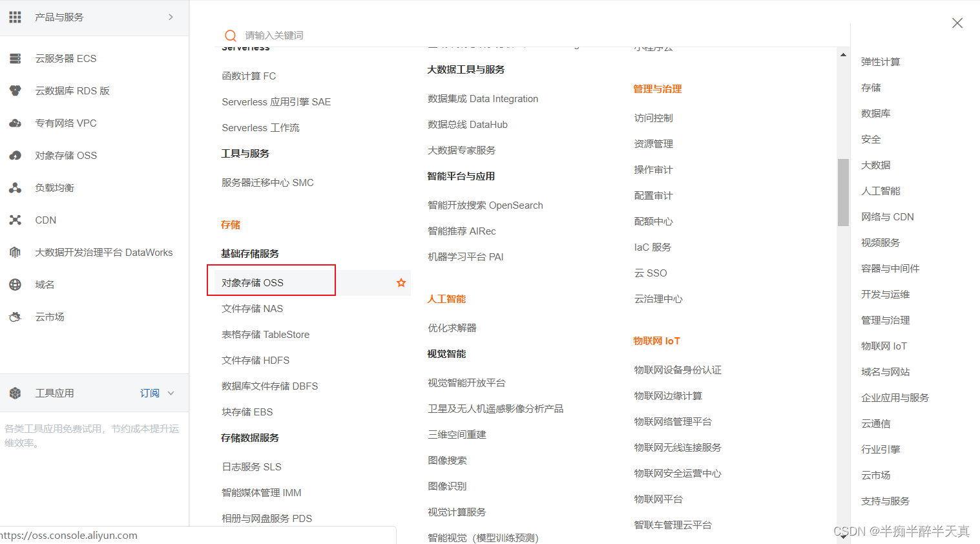Screen dimensions: 980x544
Task: Jump to 支持与服务 category
Action: [886, 501]
